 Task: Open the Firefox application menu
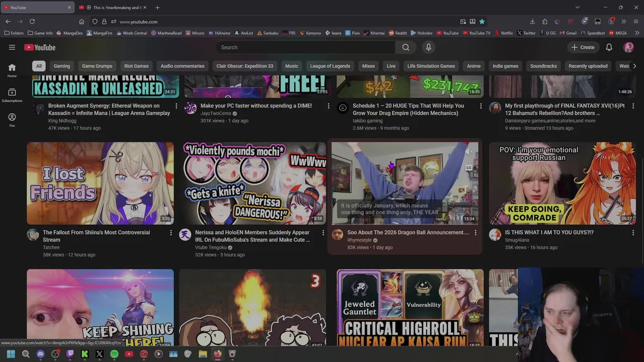636,22
